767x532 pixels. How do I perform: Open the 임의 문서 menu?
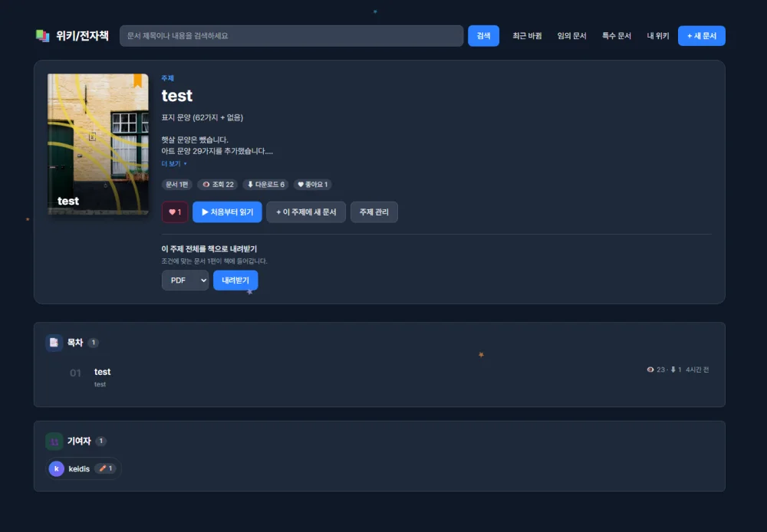point(571,36)
